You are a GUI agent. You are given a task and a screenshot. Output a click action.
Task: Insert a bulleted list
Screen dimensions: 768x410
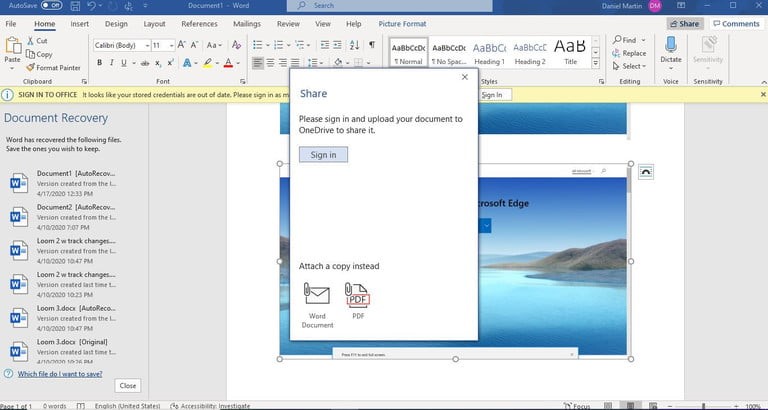(x=258, y=45)
